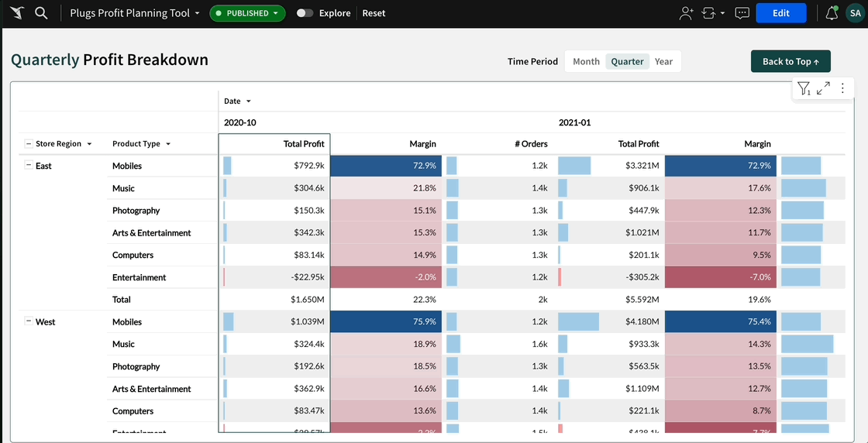The image size is (868, 443).
Task: Click the share/add user icon
Action: click(686, 13)
